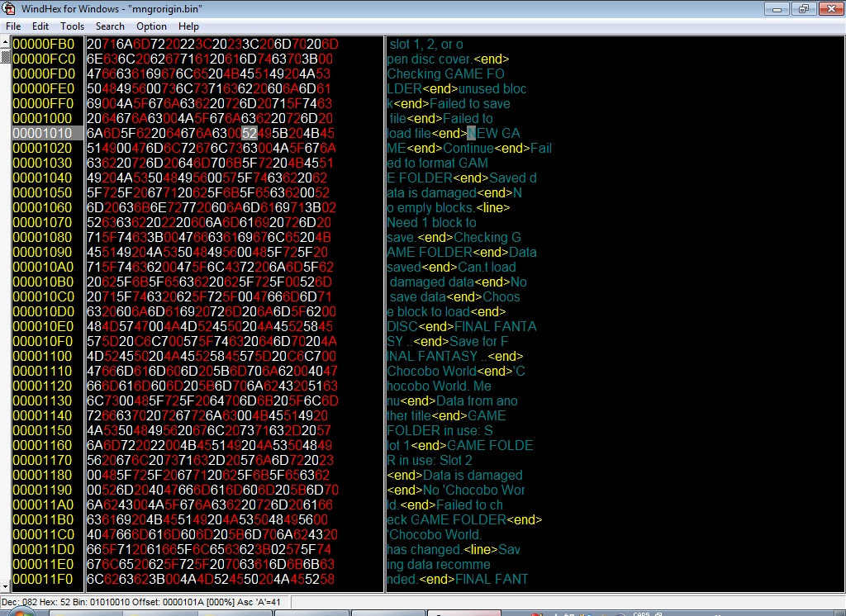Image resolution: width=846 pixels, height=616 pixels.
Task: Select offset row 000010A0
Action: [x=43, y=267]
